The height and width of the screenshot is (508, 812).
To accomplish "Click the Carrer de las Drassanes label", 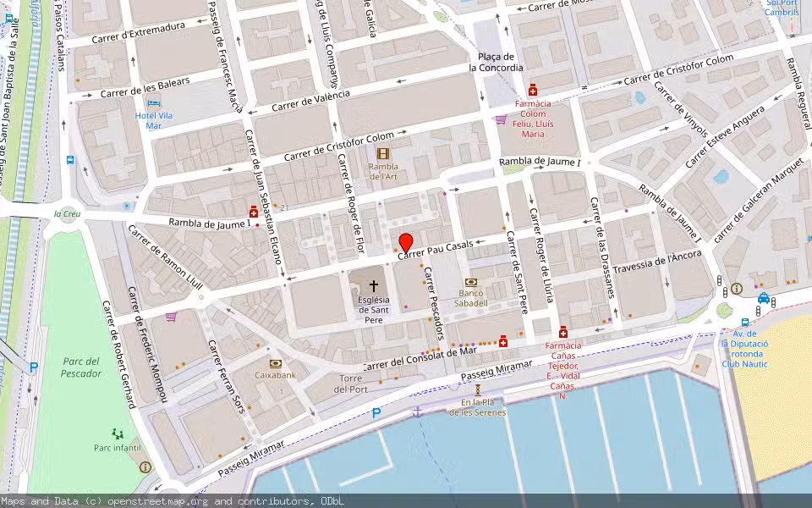I will pyautogui.click(x=602, y=248).
